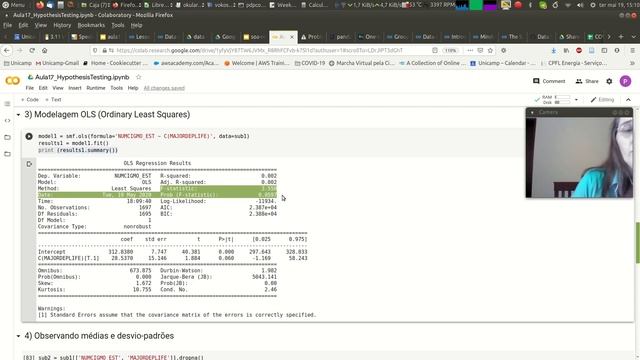The height and width of the screenshot is (360, 640).
Task: Close the active Colab browser tab
Action: pos(292,37)
